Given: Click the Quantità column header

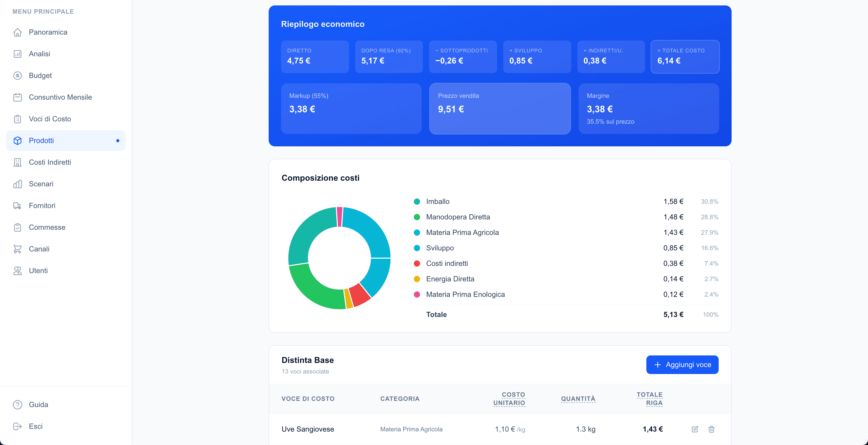Looking at the screenshot, I should tap(578, 399).
